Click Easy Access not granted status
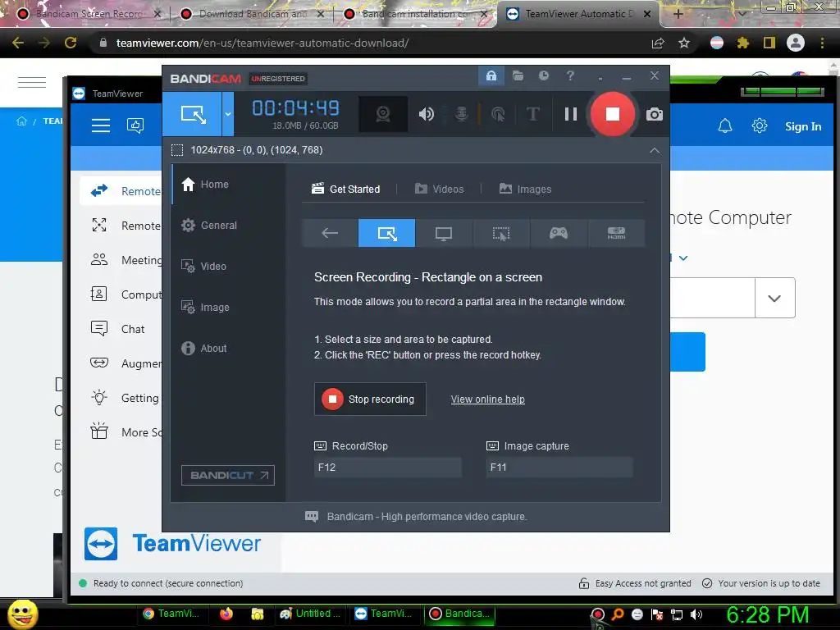This screenshot has width=840, height=630. (x=635, y=583)
